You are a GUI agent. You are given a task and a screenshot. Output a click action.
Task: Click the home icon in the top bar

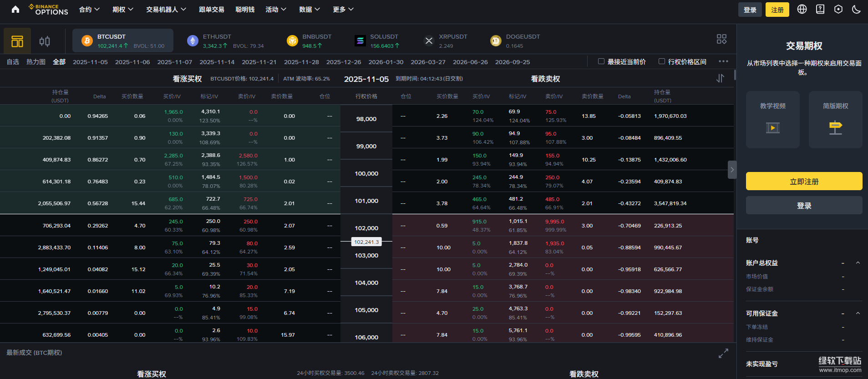pos(15,10)
